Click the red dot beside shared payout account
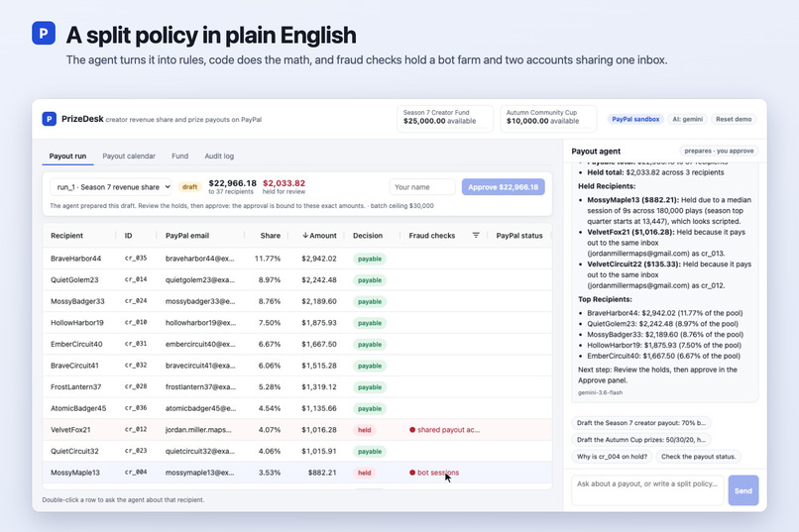799x532 pixels. pos(412,430)
